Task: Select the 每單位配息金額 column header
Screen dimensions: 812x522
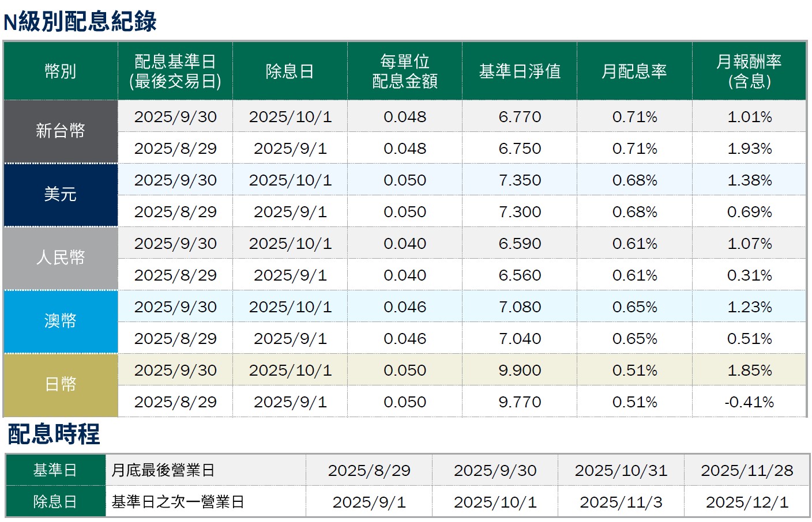Action: pyautogui.click(x=404, y=71)
